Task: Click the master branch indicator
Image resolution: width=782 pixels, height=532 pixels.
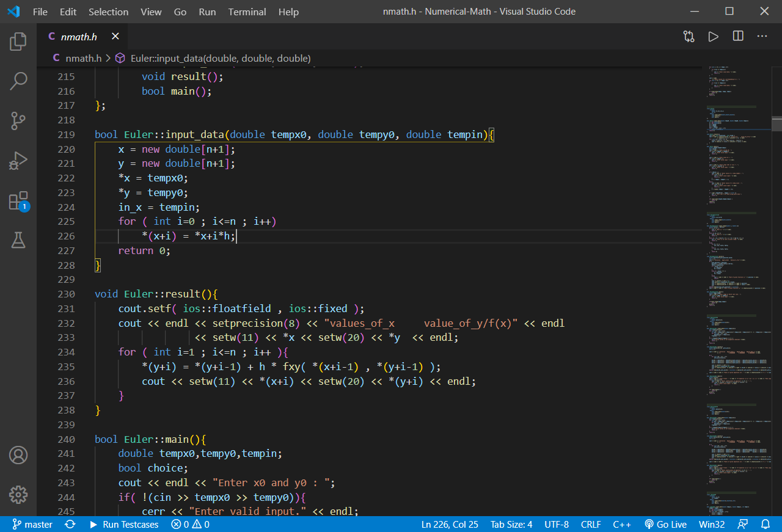Action: point(32,524)
